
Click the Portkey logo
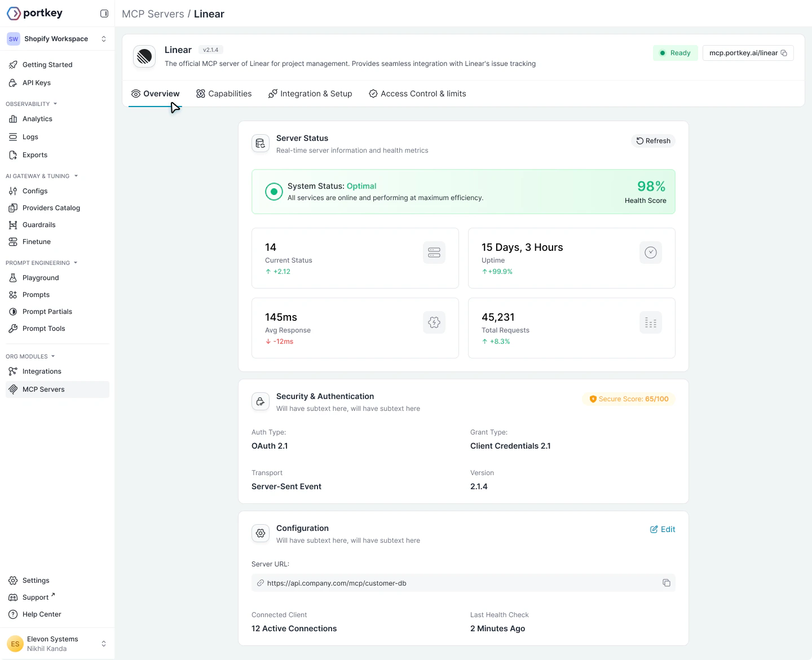click(34, 12)
